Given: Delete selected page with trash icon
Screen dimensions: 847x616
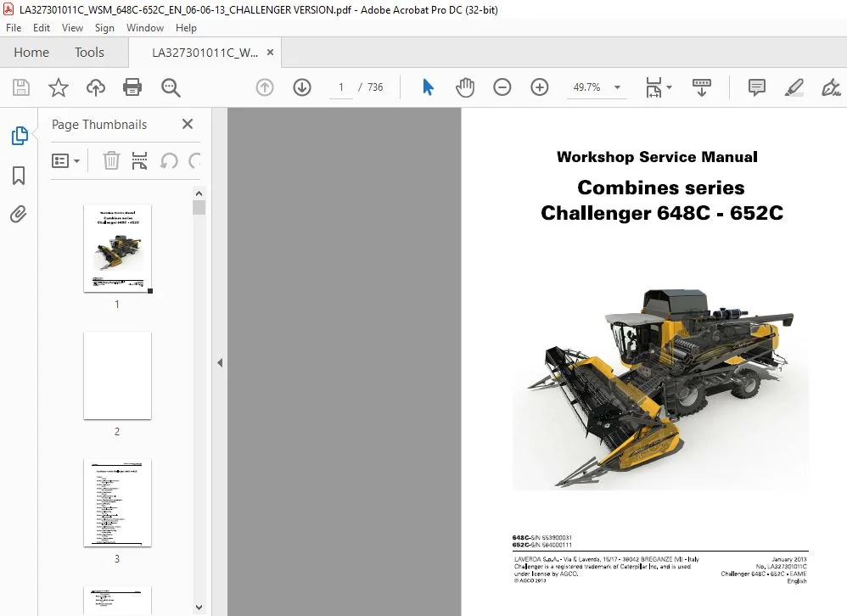Looking at the screenshot, I should tap(111, 160).
